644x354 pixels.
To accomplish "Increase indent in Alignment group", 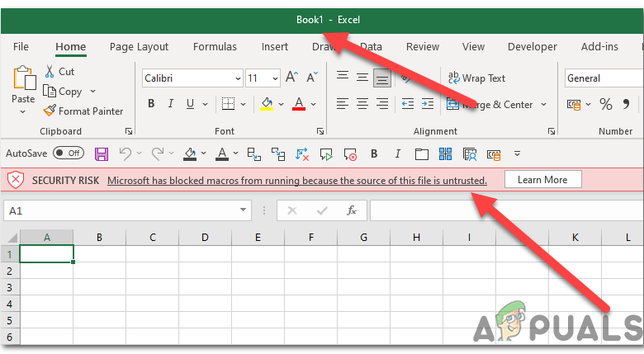I will pos(428,104).
